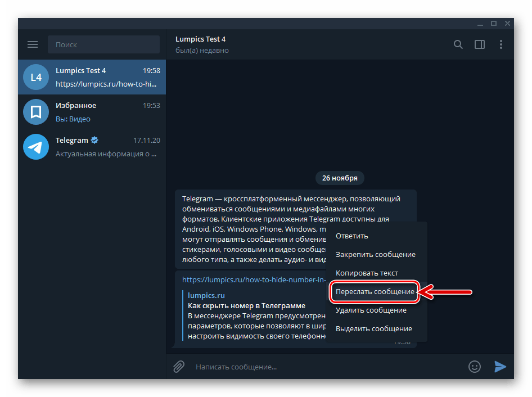This screenshot has width=532, height=397.
Task: Open the lumpics.ru how-to-hide-number link
Action: click(254, 279)
